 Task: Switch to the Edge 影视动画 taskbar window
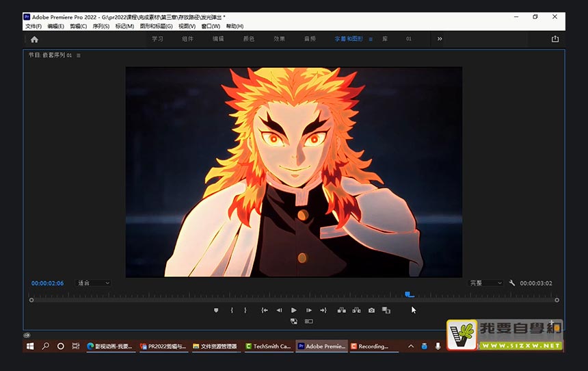click(111, 346)
